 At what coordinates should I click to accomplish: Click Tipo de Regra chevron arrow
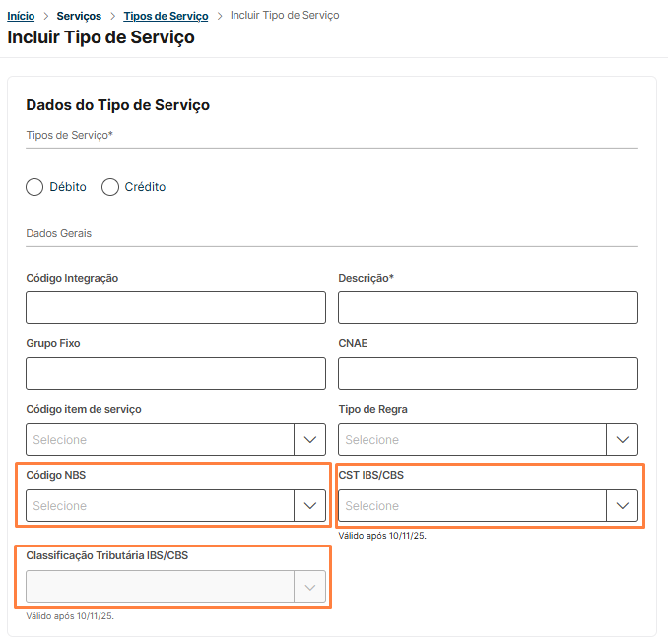pos(622,439)
